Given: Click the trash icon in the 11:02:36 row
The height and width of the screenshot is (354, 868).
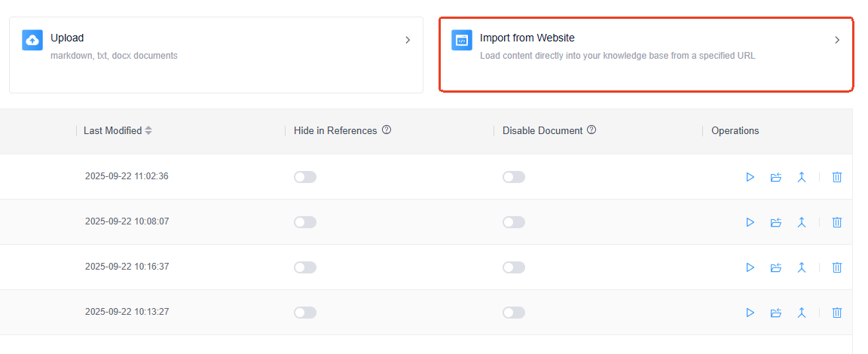Looking at the screenshot, I should (x=836, y=177).
